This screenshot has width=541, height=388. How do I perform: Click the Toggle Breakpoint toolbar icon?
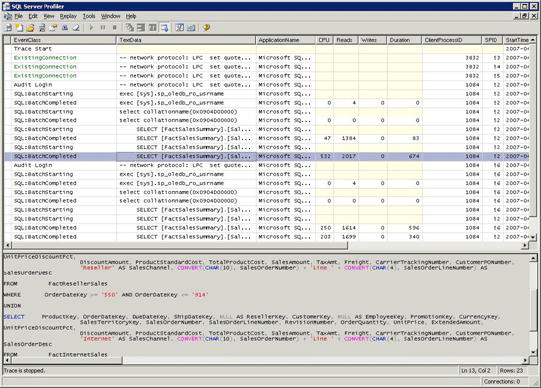[x=152, y=28]
